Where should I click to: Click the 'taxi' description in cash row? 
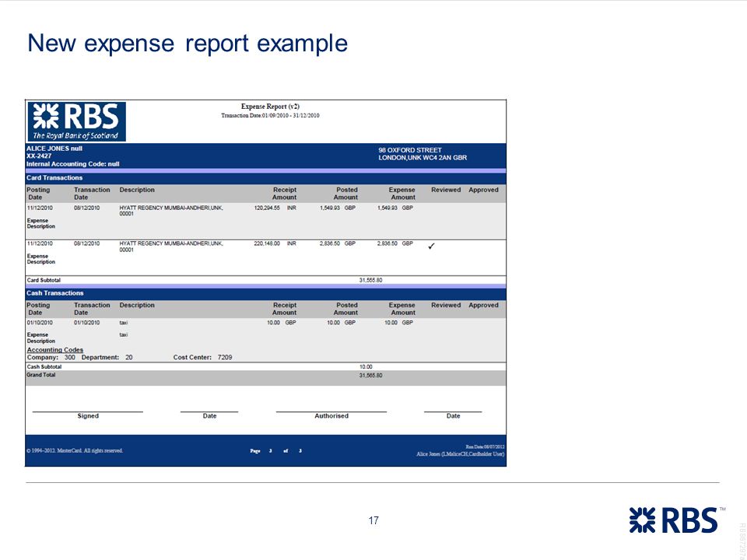tap(124, 323)
